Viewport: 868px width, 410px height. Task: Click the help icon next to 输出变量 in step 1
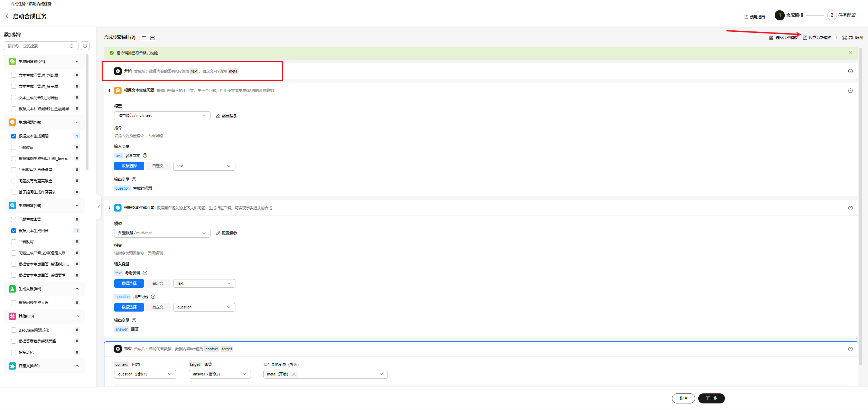[134, 179]
